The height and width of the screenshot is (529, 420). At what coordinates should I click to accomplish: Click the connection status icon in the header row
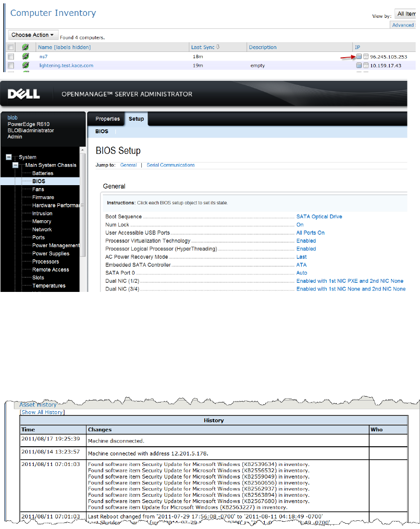pyautogui.click(x=25, y=47)
